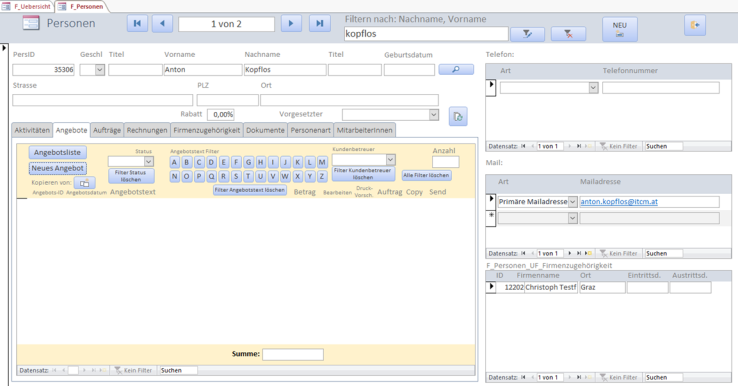Jump to last person record
The width and height of the screenshot is (738, 386).
pos(320,24)
